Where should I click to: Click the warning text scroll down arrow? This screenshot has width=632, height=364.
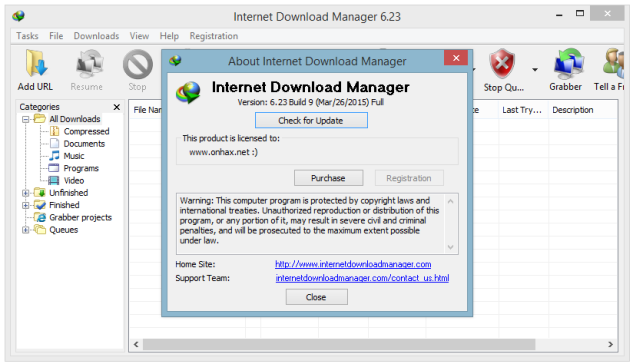click(x=451, y=247)
